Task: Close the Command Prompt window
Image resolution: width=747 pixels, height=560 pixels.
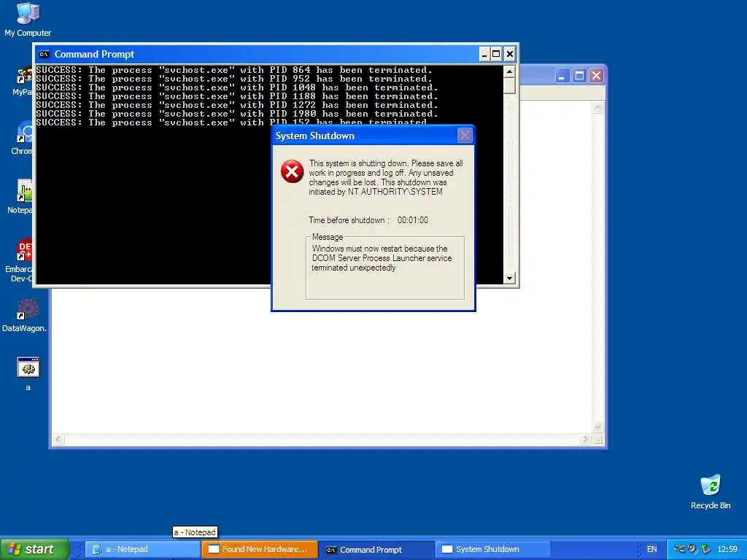Action: pyautogui.click(x=509, y=54)
